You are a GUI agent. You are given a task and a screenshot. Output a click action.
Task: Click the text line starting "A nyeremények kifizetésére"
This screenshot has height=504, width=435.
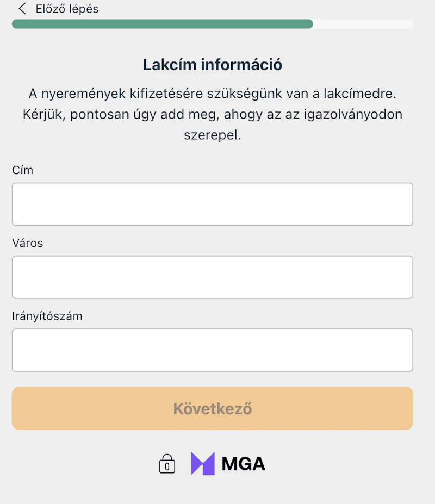click(x=213, y=94)
